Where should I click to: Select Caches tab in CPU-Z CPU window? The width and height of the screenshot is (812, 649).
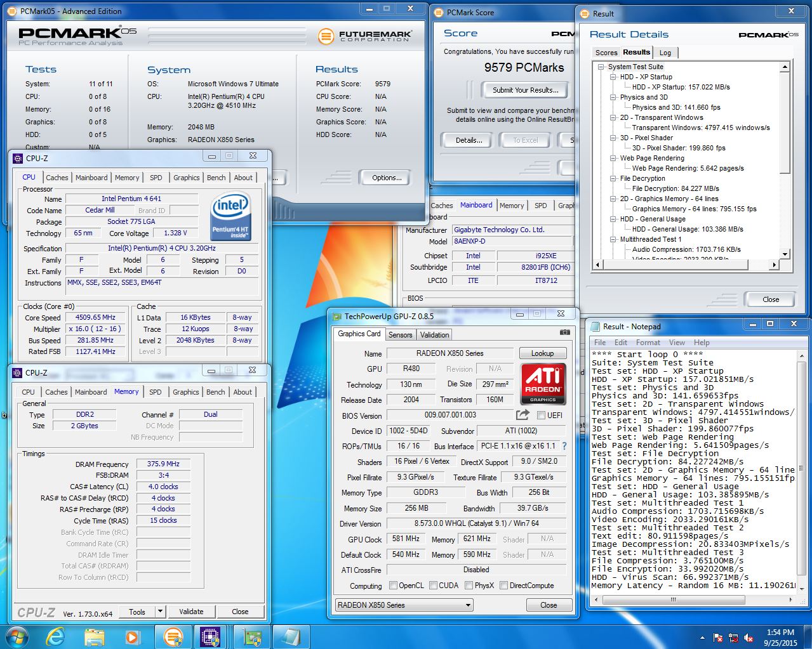(57, 178)
